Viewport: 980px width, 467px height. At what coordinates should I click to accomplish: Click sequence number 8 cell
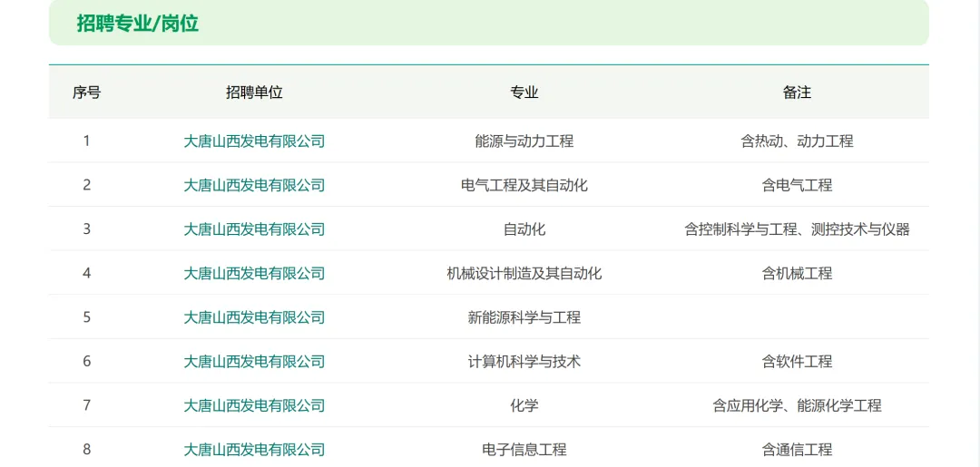[86, 449]
